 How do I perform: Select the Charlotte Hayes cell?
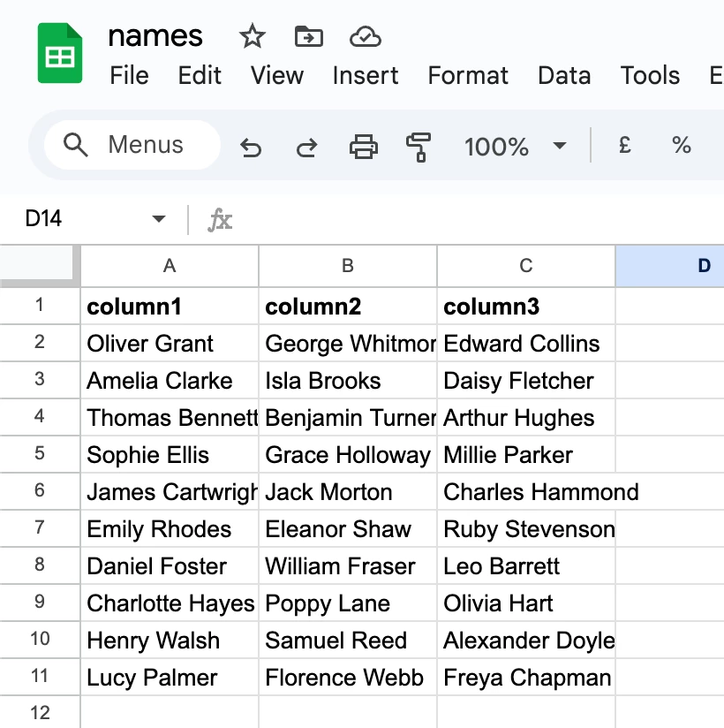tap(170, 603)
